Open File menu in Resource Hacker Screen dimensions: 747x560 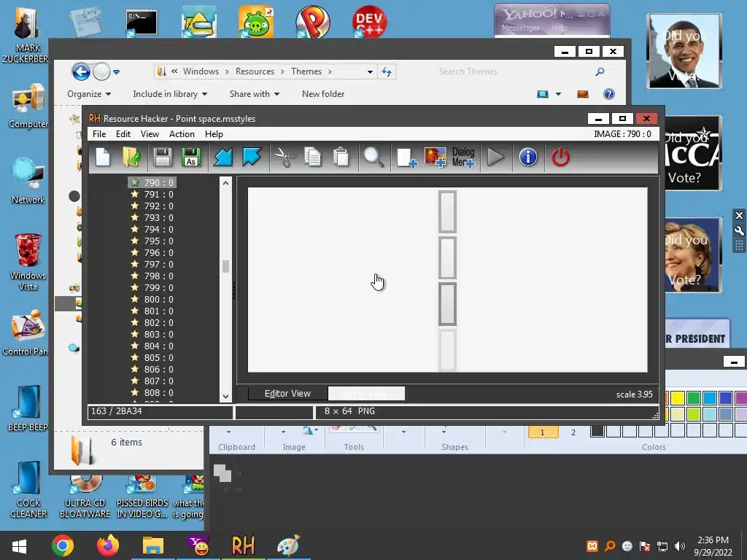click(99, 134)
